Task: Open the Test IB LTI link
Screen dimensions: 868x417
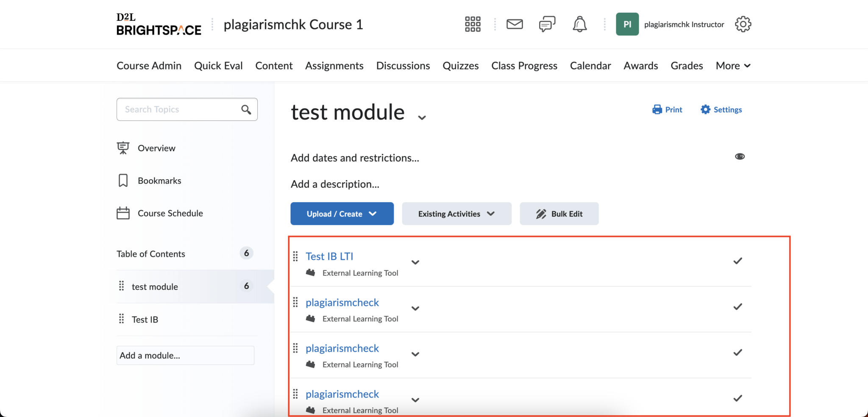Action: coord(329,256)
